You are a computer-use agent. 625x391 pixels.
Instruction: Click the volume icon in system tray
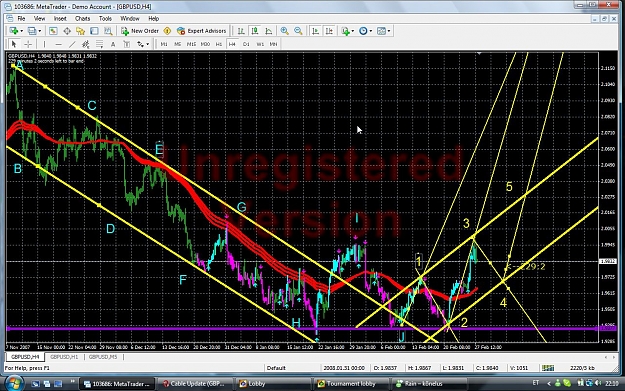[x=597, y=383]
